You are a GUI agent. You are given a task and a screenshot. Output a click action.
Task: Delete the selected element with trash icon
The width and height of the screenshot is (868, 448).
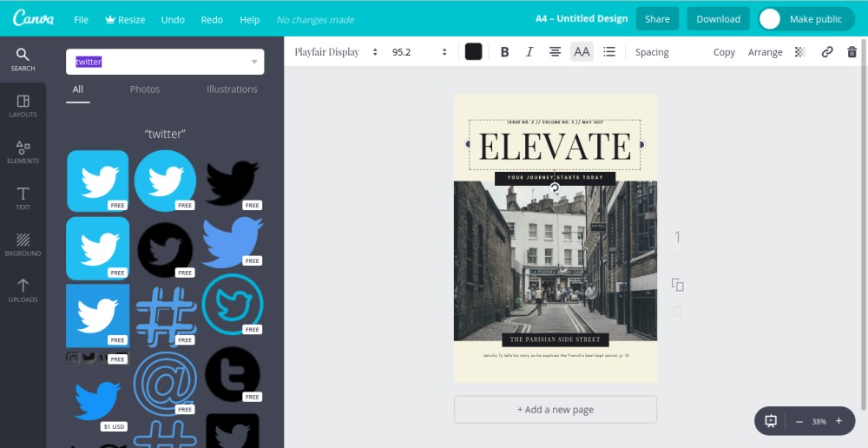click(852, 52)
